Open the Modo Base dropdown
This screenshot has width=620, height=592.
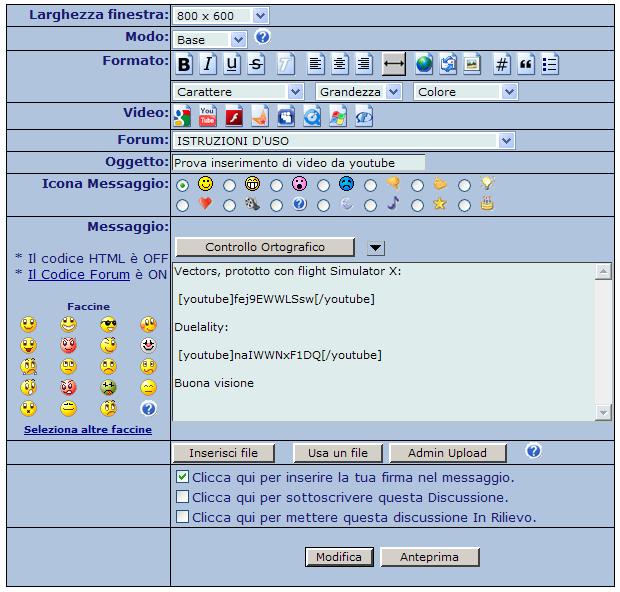[x=210, y=40]
